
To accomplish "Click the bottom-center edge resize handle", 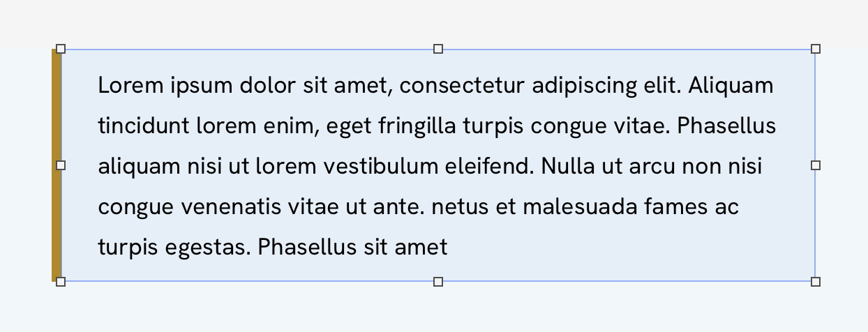I will pos(438,282).
